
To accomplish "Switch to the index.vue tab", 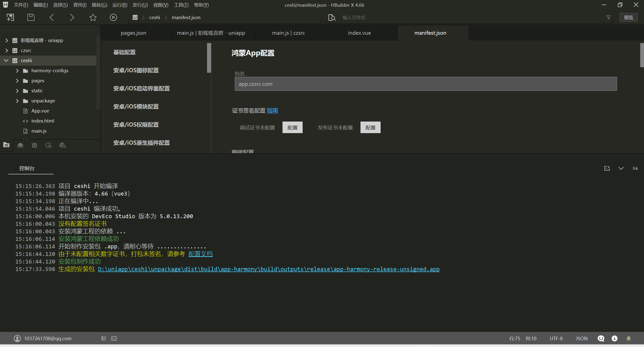I will pyautogui.click(x=359, y=33).
